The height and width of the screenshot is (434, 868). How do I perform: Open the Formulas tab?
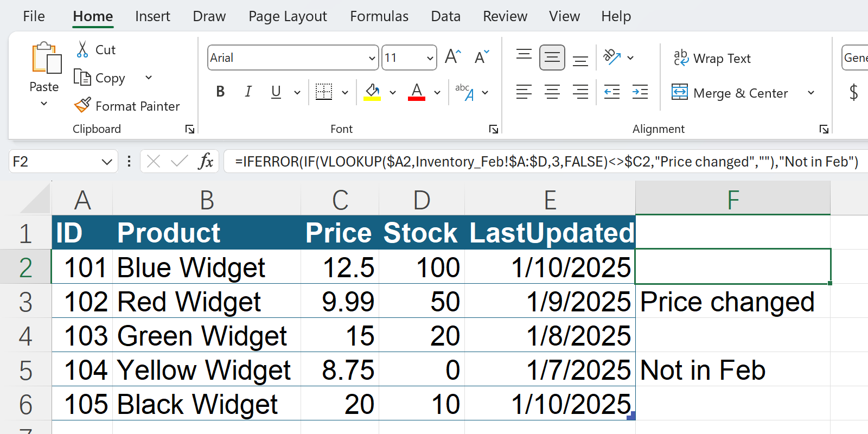click(379, 16)
